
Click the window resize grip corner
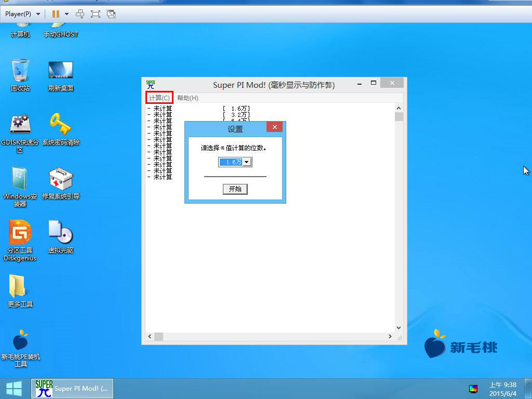(x=400, y=337)
